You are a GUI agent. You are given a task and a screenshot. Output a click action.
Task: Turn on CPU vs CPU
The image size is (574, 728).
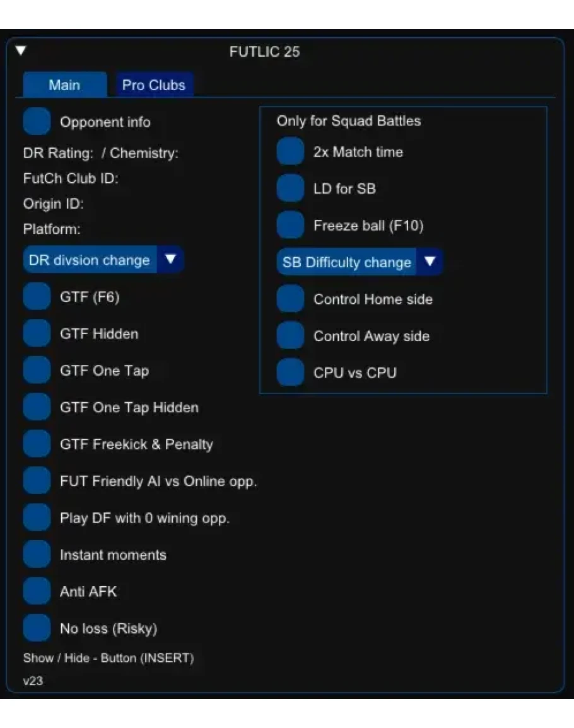[290, 373]
